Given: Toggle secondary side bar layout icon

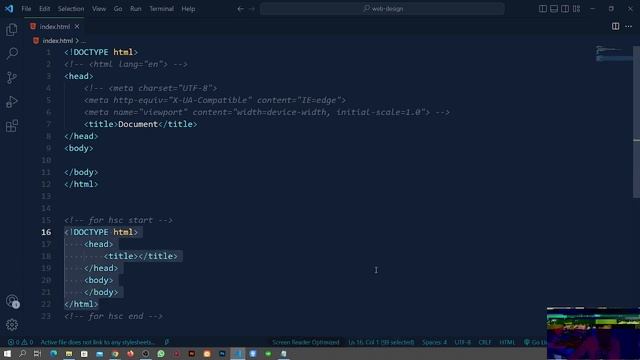Looking at the screenshot, I should click(x=565, y=9).
